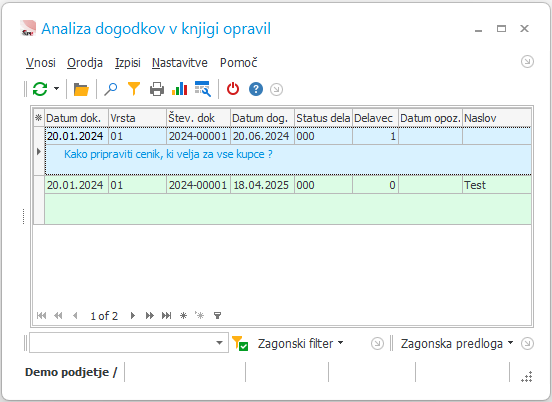Click the magnifier search icon
552x402 pixels.
point(111,89)
